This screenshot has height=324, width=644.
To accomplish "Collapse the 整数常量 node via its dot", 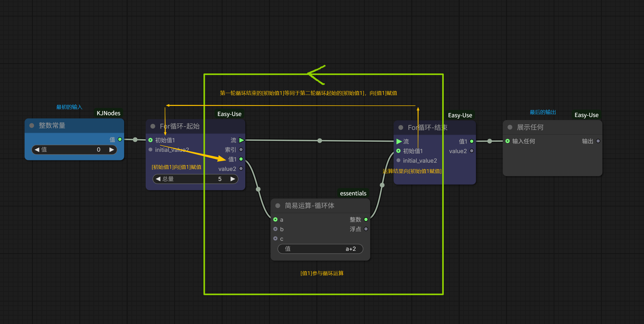I will click(x=32, y=126).
